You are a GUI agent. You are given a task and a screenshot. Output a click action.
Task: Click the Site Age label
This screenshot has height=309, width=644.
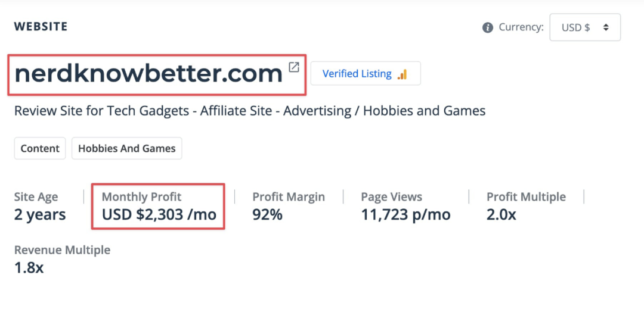coord(36,196)
